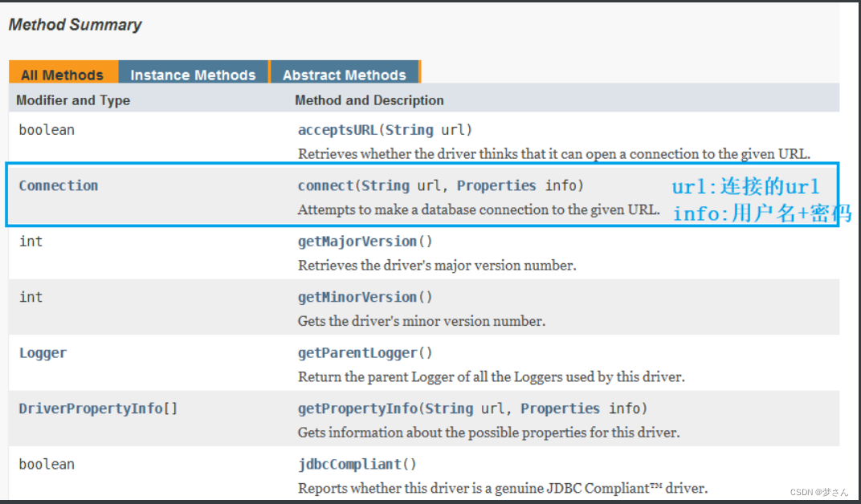
Task: Click description 'Return the parent Logger of all...'
Action: (x=492, y=377)
